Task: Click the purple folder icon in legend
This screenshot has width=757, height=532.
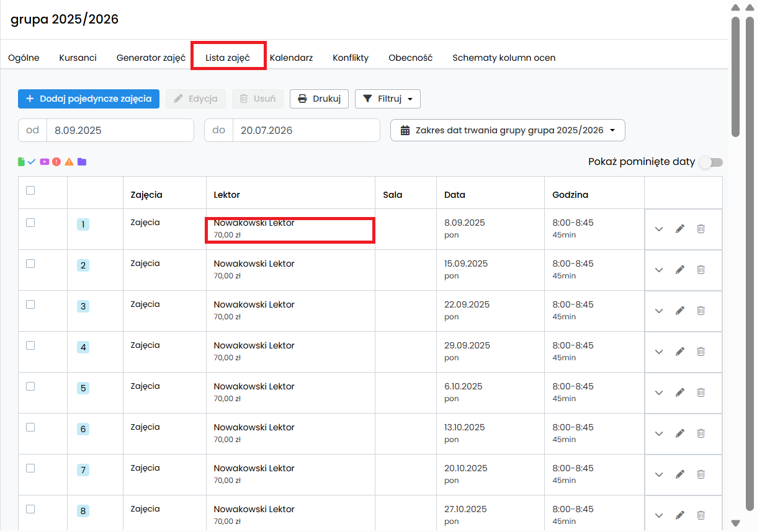Action: point(81,162)
